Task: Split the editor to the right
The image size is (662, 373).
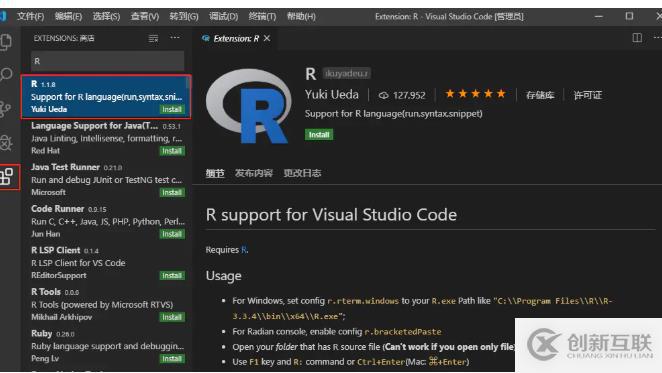Action: 637,38
